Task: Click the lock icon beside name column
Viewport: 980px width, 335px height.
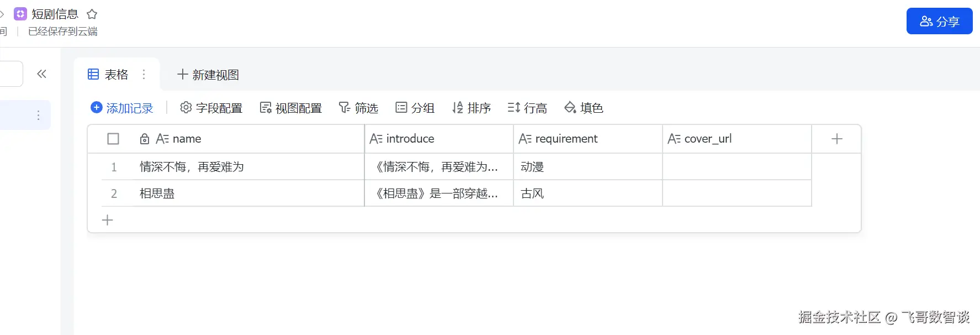Action: [x=145, y=139]
